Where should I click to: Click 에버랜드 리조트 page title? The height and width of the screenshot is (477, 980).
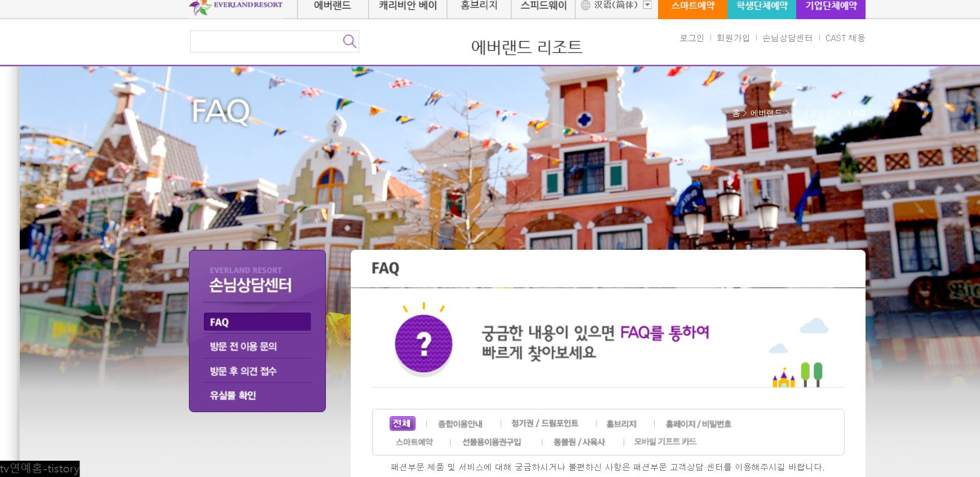526,47
